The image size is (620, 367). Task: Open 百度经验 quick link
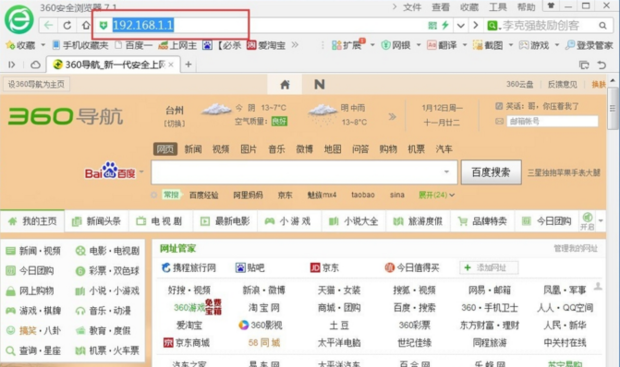coord(204,195)
